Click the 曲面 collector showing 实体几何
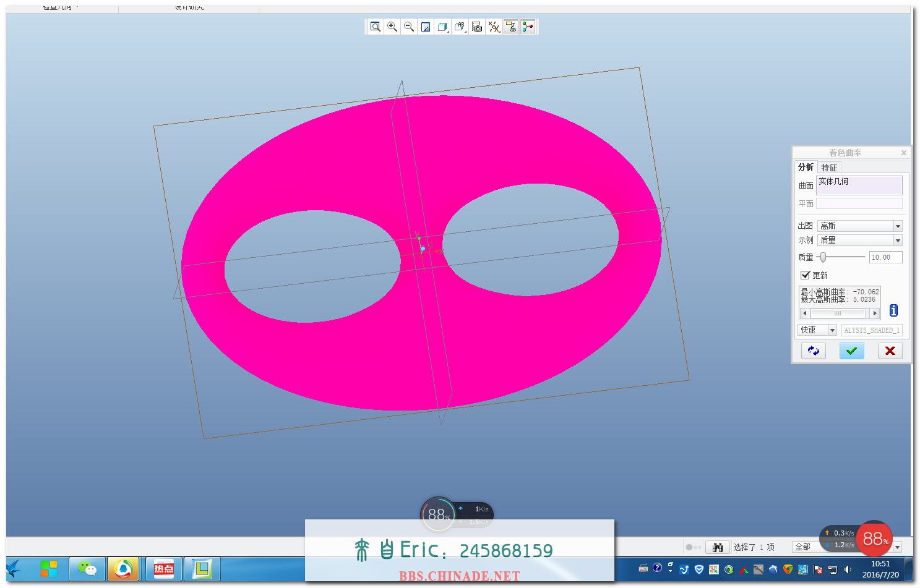This screenshot has height=588, width=920. pos(859,185)
